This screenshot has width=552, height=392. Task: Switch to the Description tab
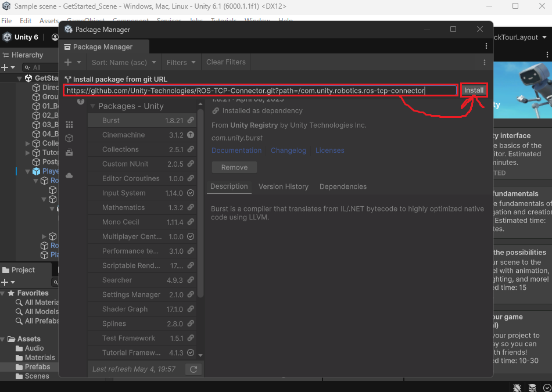point(229,186)
